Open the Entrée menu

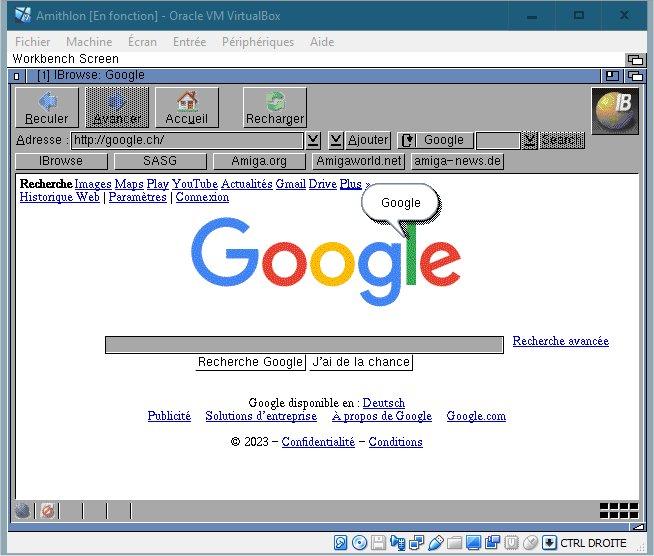pyautogui.click(x=189, y=42)
